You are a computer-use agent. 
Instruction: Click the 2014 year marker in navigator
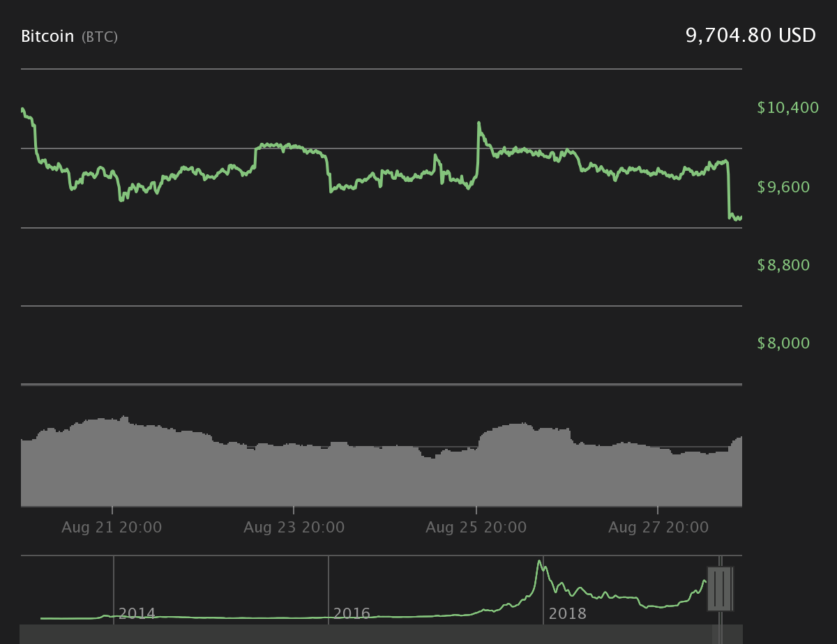137,614
